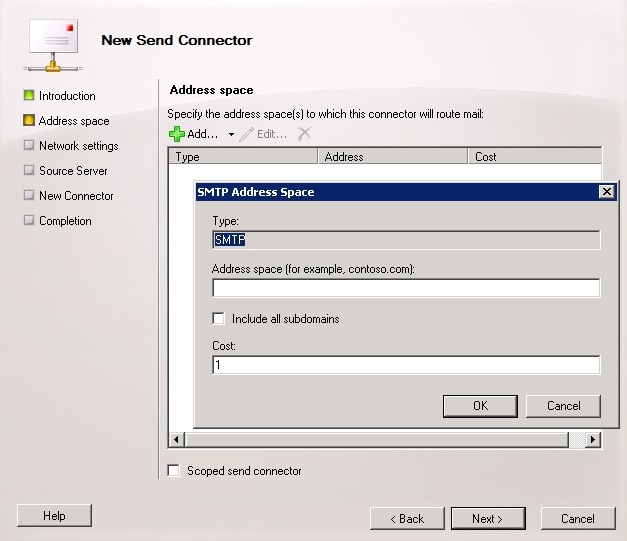Click the Cost column header
627x541 pixels.
pos(535,156)
